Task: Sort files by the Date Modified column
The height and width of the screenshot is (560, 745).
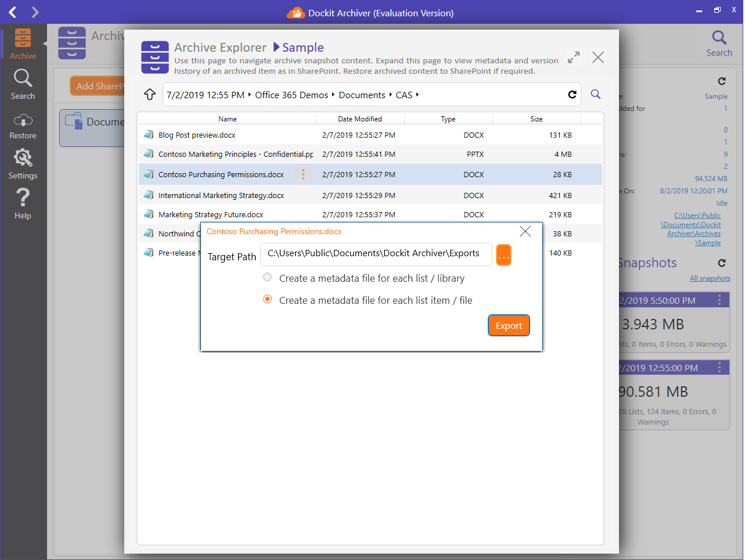Action: (360, 119)
